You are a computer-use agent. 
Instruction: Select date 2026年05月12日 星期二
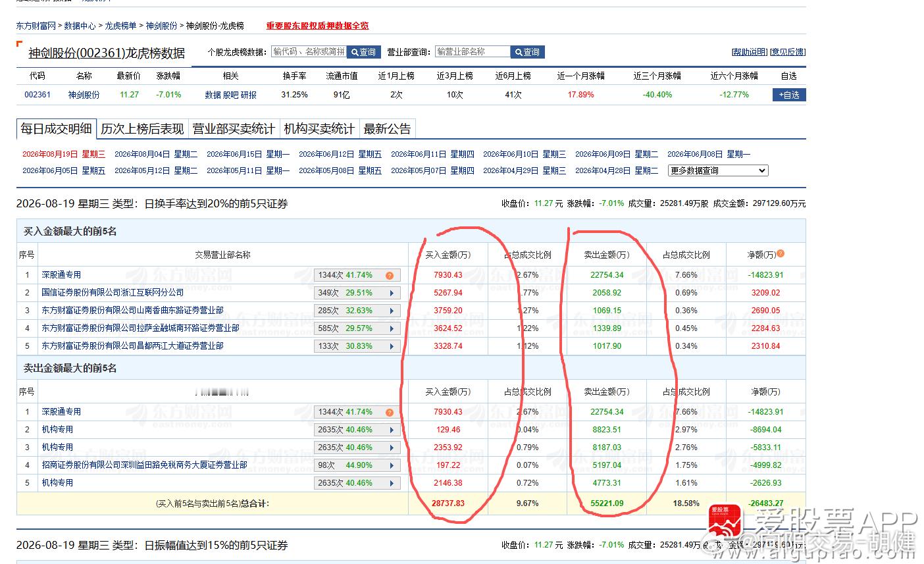[156, 170]
